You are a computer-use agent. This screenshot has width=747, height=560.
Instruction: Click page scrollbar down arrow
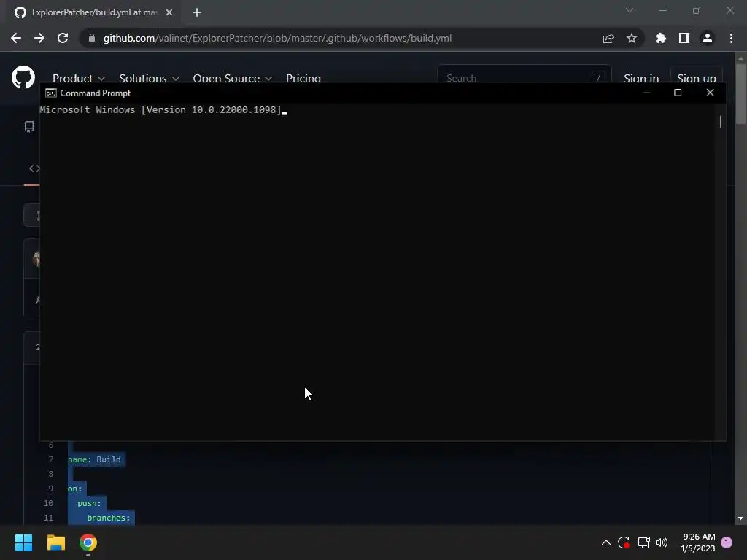point(741,518)
